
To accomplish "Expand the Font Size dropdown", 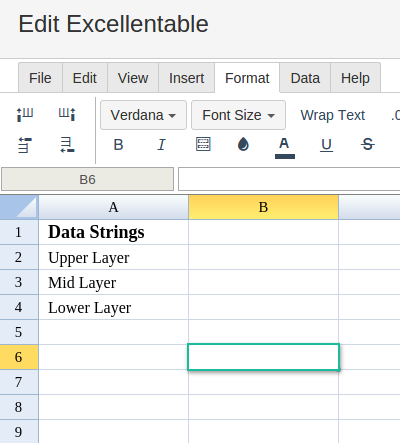I will [x=238, y=115].
